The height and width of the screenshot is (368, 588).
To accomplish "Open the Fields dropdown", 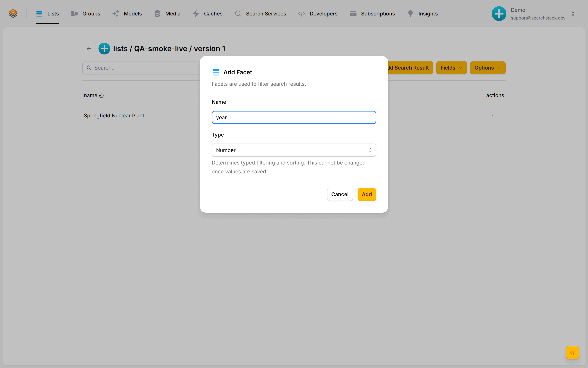I will pyautogui.click(x=451, y=68).
